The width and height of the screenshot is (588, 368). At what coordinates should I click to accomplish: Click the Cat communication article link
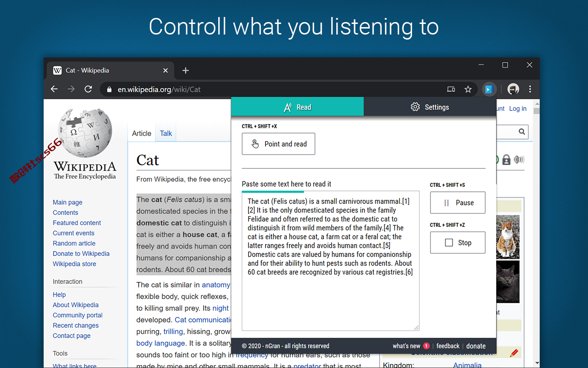pos(203,320)
